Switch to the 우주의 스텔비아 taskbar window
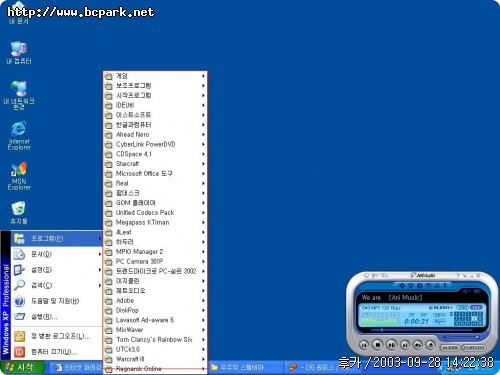The image size is (500, 375). point(246,368)
